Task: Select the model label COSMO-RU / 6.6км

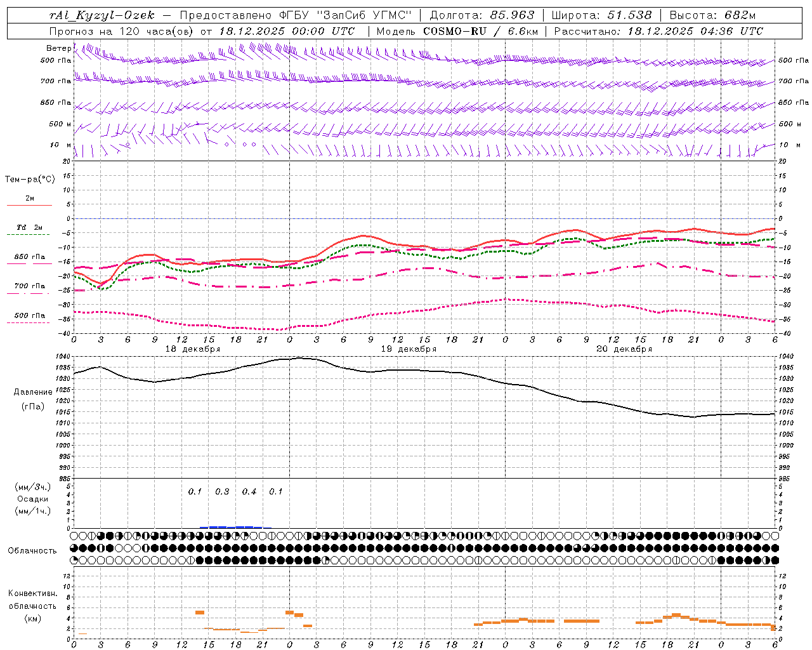Action: 480,31
